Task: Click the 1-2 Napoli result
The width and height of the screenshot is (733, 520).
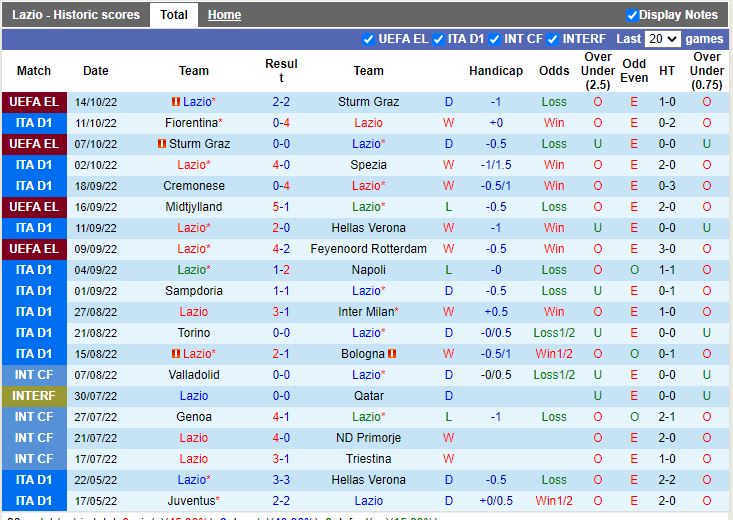Action: pos(281,270)
